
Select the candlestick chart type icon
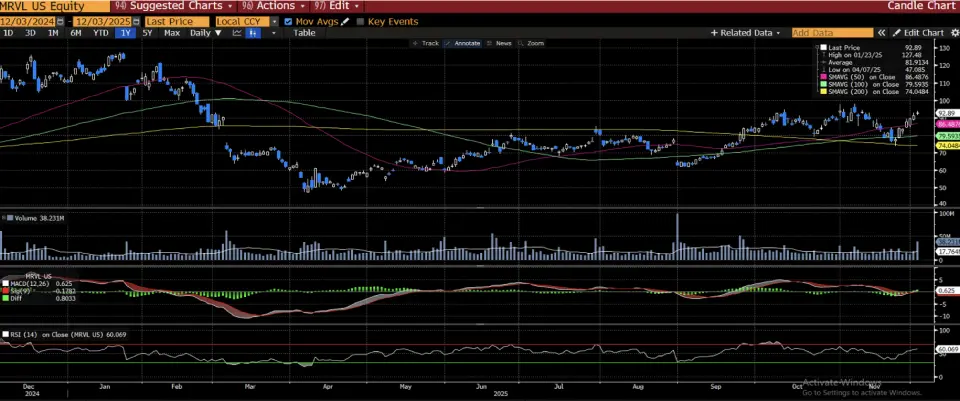254,33
